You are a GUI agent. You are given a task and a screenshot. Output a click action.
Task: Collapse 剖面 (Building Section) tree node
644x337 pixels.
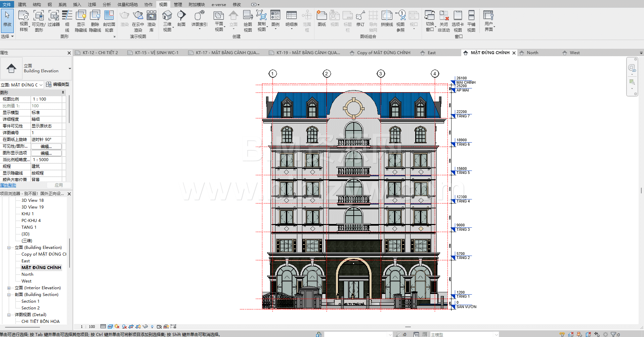9,295
